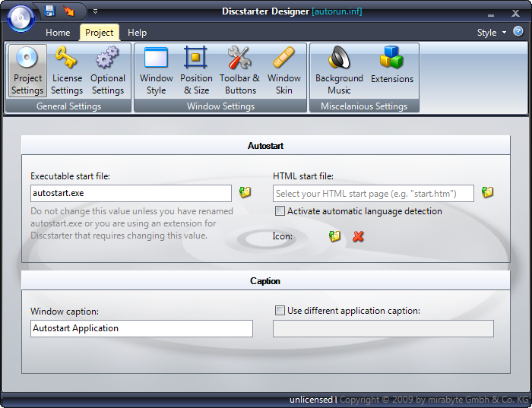
Task: Check Use different application caption
Action: click(x=280, y=310)
